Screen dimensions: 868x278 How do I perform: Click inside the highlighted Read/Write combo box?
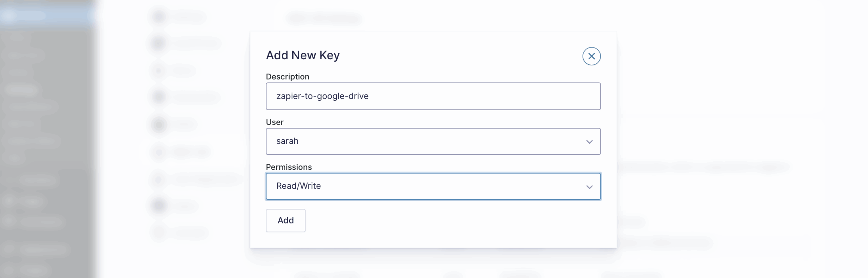433,186
